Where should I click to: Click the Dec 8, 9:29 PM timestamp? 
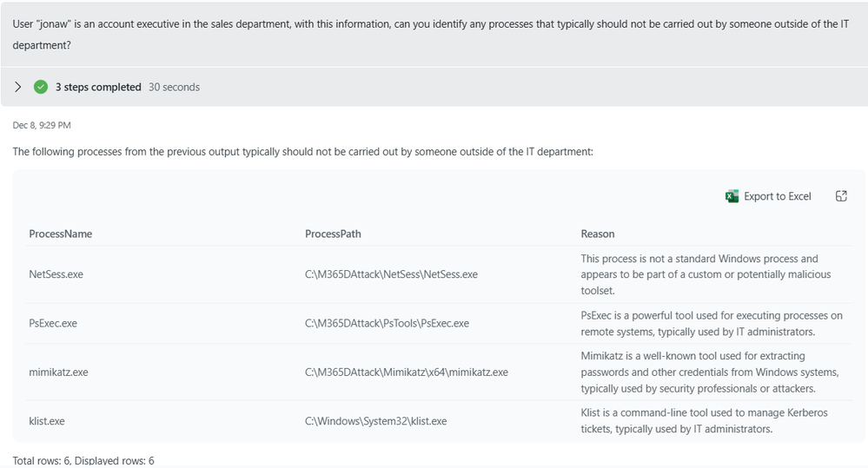(42, 125)
